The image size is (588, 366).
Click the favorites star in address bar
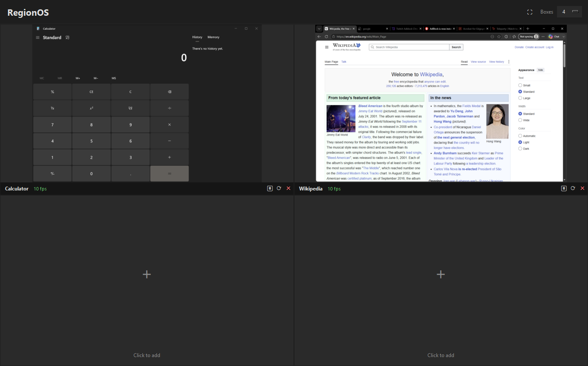(499, 37)
